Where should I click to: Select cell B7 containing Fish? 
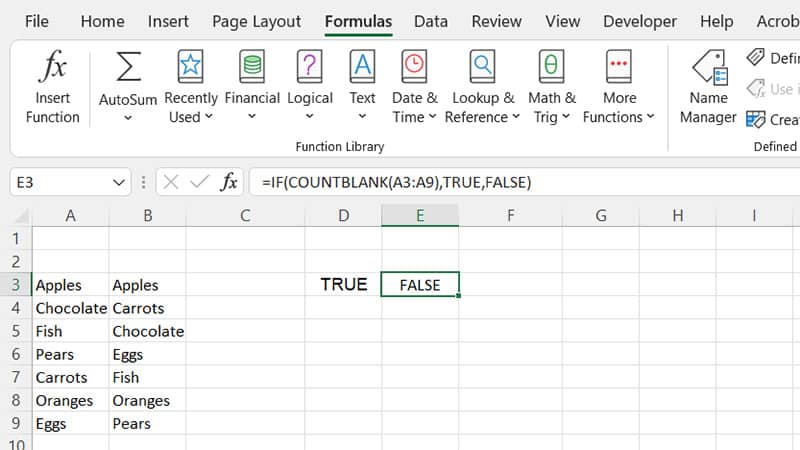click(147, 377)
